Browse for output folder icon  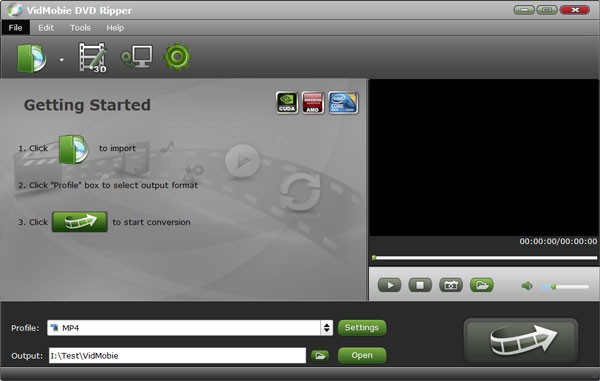(x=320, y=356)
